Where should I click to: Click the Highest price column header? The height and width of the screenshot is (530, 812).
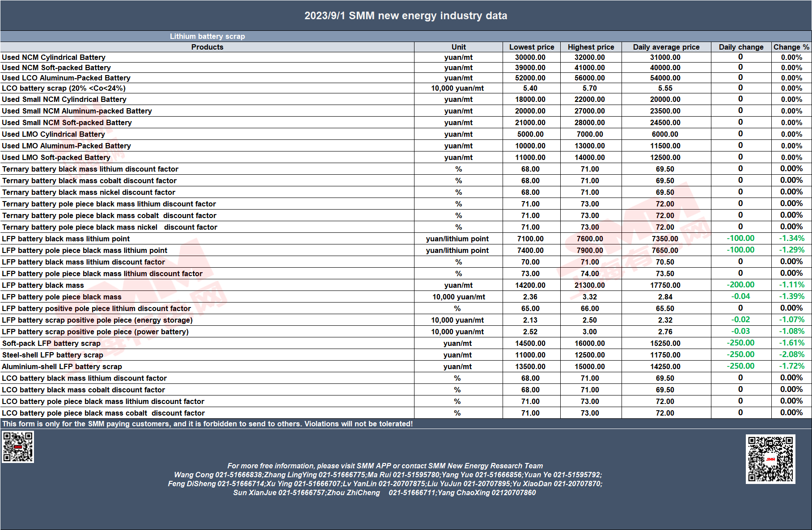591,47
